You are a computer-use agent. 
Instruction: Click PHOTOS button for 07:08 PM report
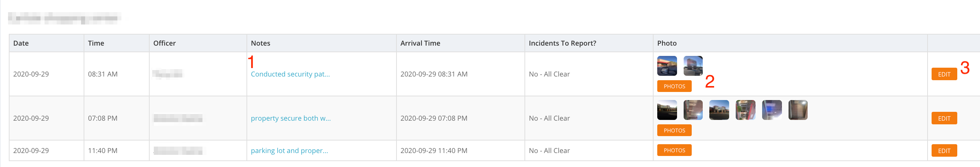pyautogui.click(x=674, y=130)
